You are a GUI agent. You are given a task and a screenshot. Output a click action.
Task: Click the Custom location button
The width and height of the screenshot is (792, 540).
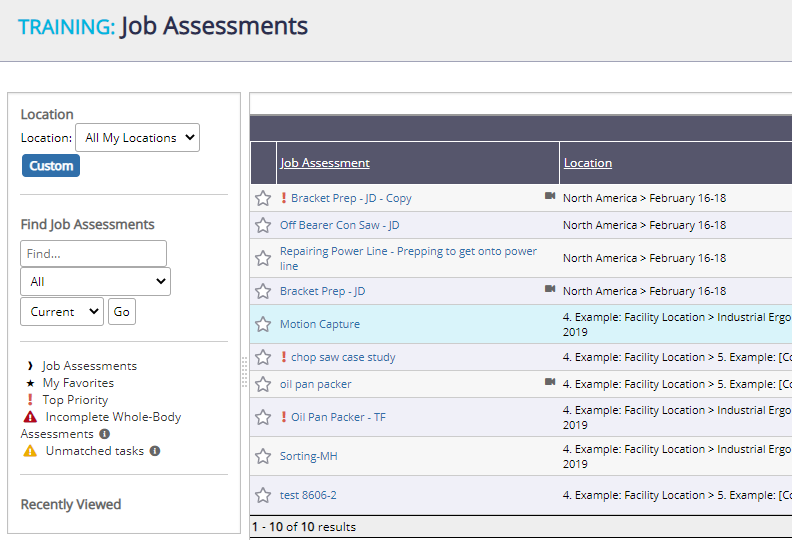coord(51,166)
